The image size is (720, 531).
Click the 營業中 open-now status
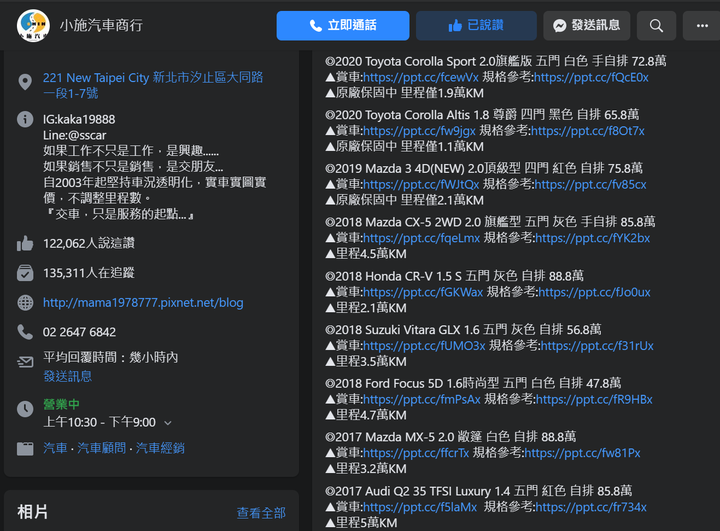pyautogui.click(x=61, y=405)
